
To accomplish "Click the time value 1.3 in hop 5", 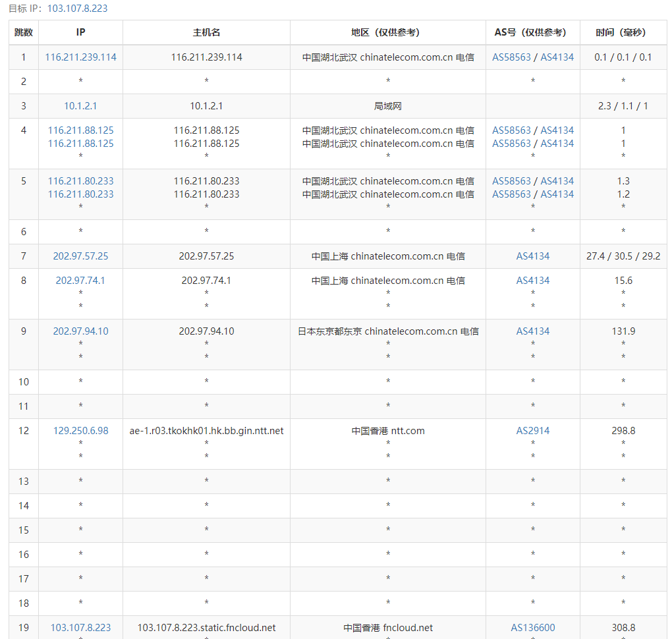I will point(623,181).
